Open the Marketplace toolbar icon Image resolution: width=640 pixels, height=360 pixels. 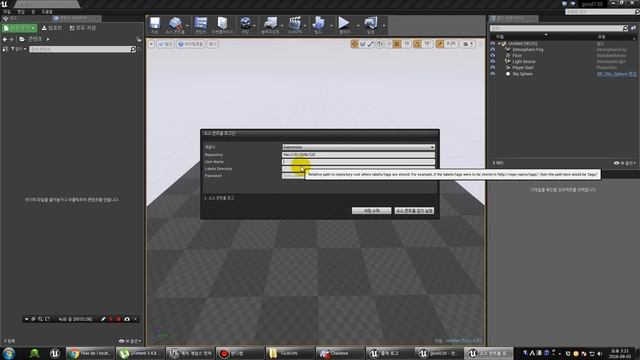tap(222, 24)
